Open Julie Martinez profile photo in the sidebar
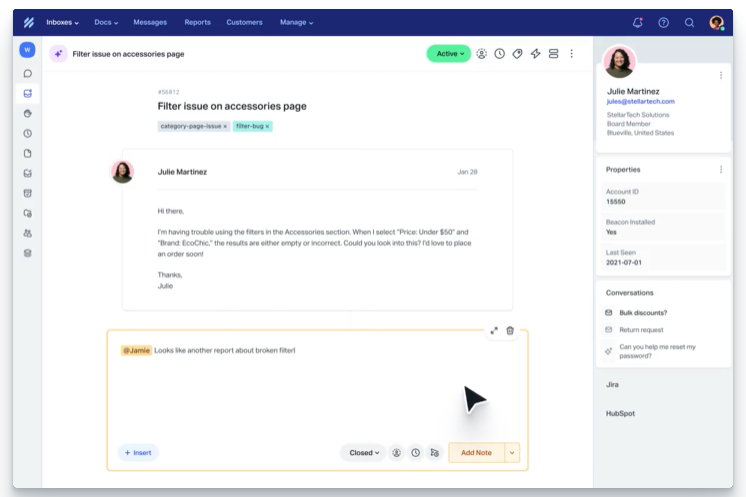The height and width of the screenshot is (497, 746). (619, 62)
